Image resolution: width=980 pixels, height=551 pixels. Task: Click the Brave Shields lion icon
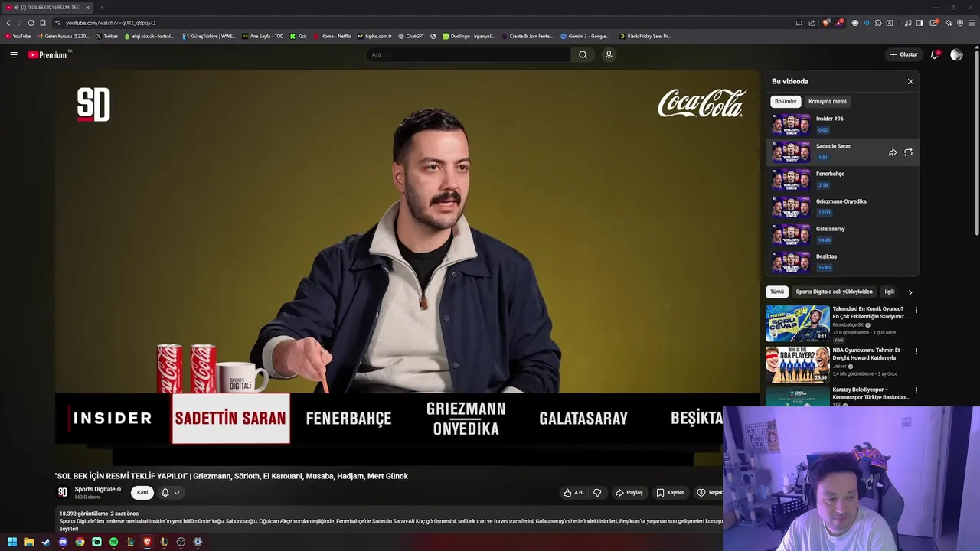826,23
